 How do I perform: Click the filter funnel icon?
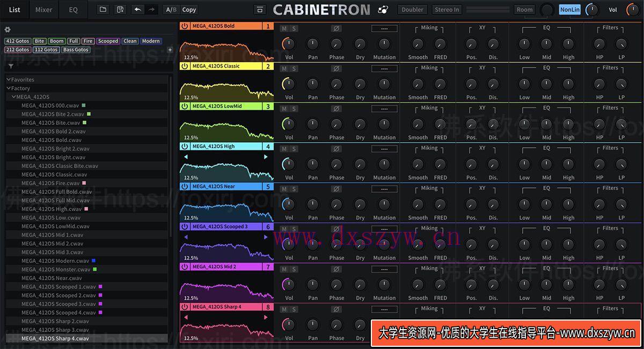pos(11,66)
